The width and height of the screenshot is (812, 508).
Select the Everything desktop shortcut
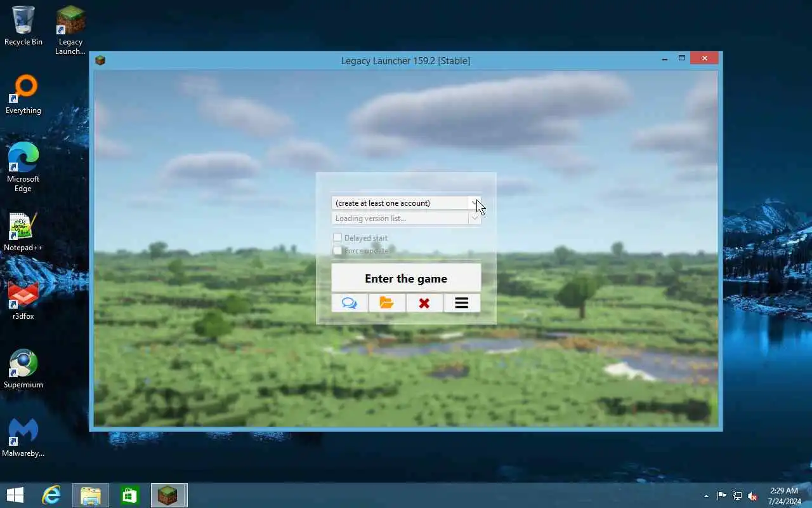(x=23, y=95)
